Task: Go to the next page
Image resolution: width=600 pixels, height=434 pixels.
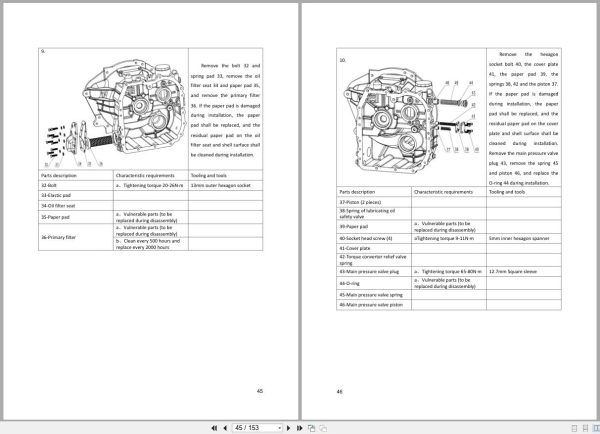Action: pos(289,428)
